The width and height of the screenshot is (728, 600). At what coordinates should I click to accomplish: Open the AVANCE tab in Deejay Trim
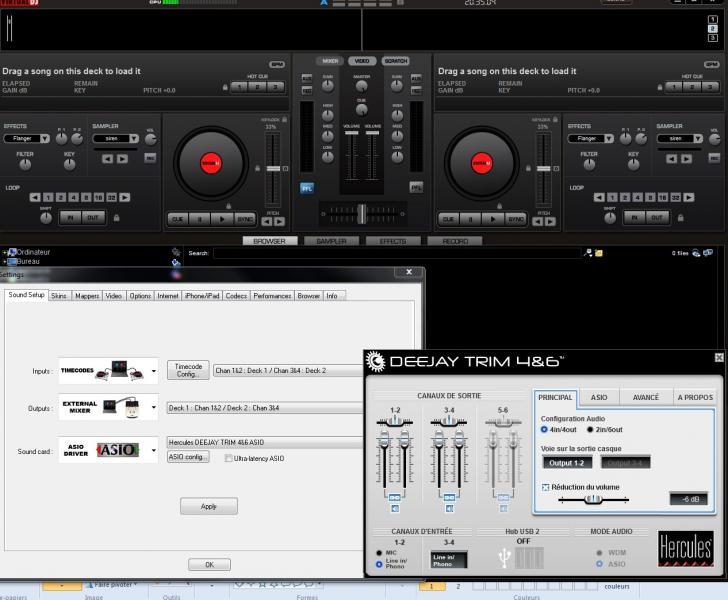pyautogui.click(x=645, y=398)
